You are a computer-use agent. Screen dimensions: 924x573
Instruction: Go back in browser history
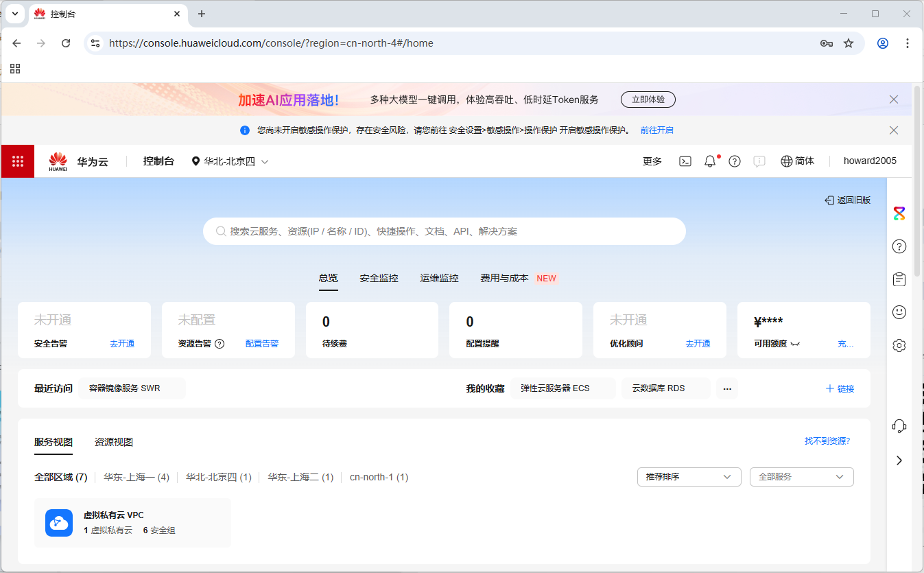click(16, 43)
